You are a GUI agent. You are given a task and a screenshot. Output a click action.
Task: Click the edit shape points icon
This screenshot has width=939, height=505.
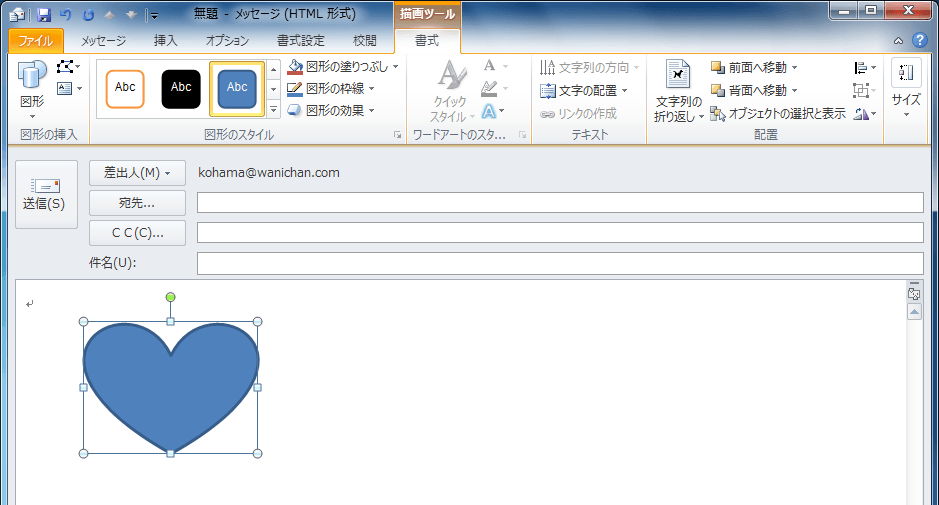tap(68, 66)
